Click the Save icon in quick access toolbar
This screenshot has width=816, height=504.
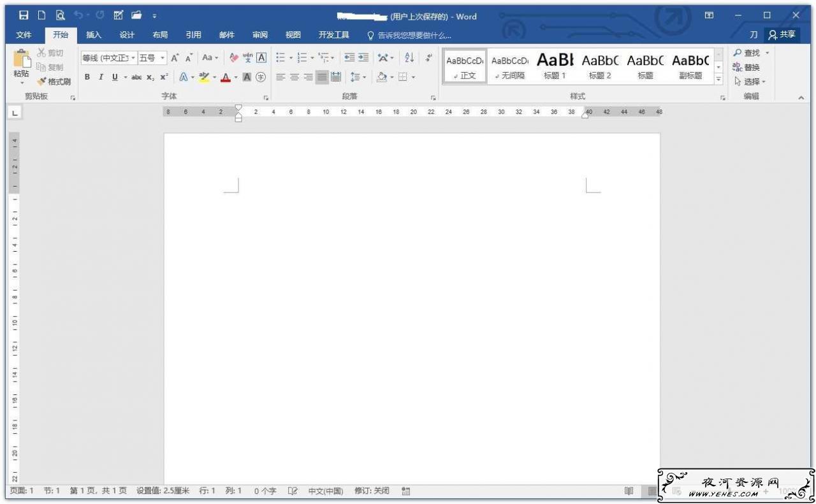(24, 15)
